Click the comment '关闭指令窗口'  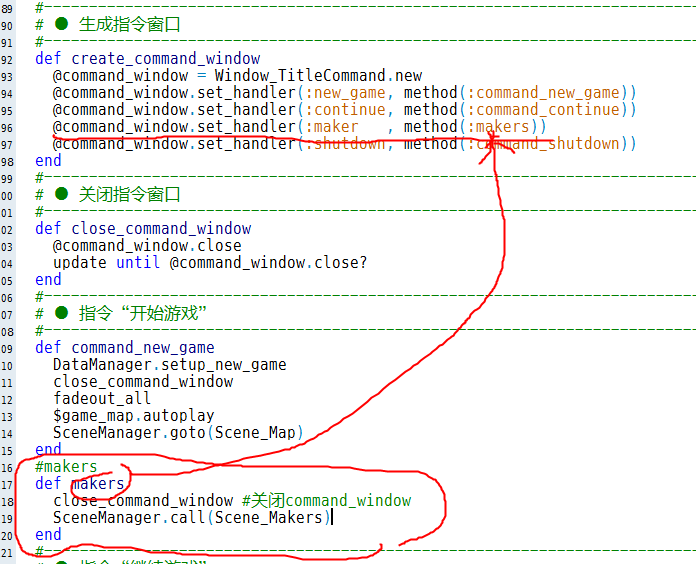click(x=130, y=194)
